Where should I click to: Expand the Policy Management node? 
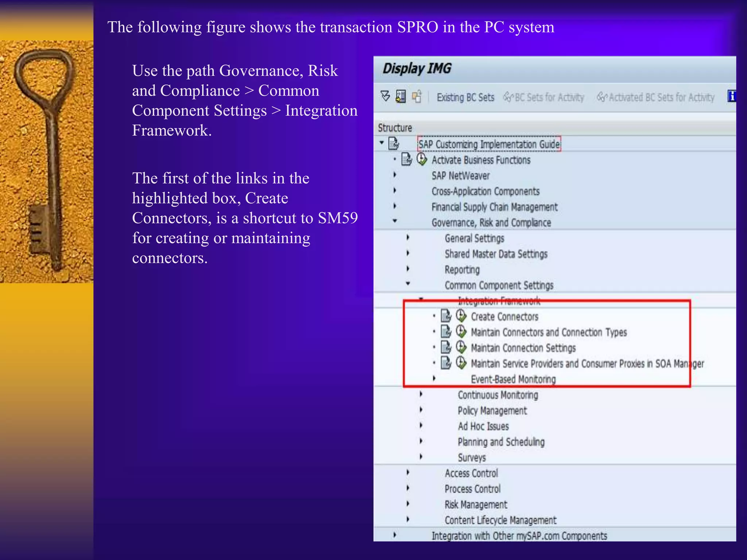(421, 410)
